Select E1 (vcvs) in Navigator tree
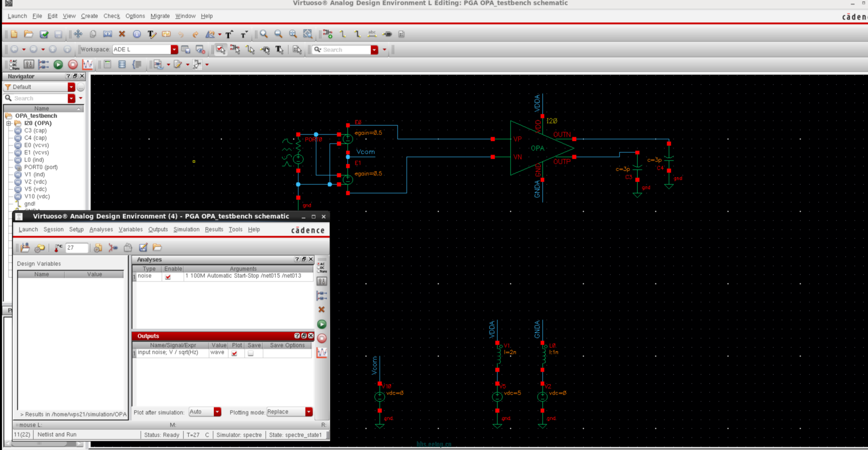This screenshot has width=868, height=450. click(x=36, y=152)
